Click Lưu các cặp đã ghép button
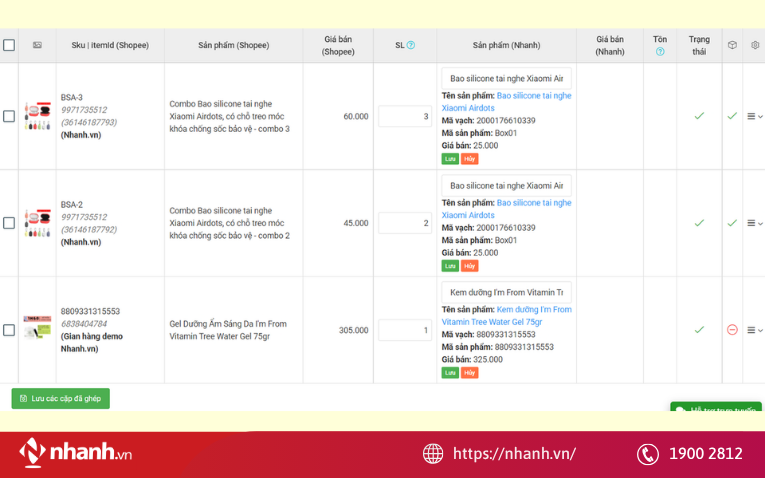 coord(60,398)
